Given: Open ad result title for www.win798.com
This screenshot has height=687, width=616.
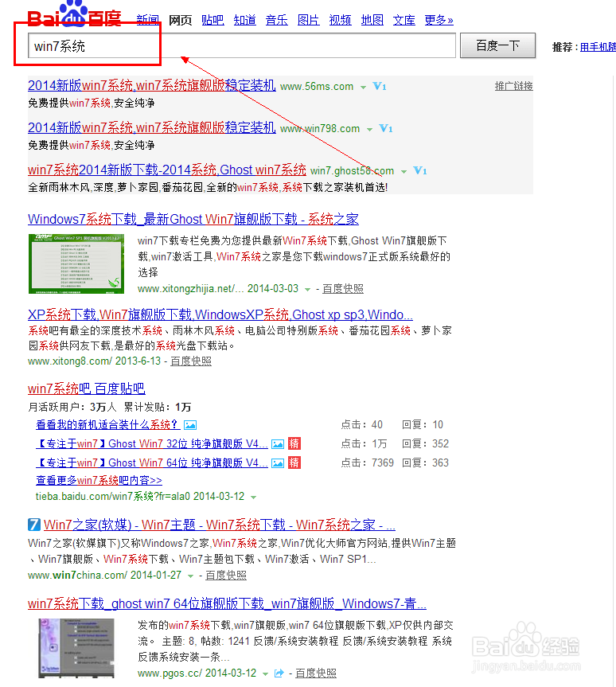Looking at the screenshot, I should 151,127.
